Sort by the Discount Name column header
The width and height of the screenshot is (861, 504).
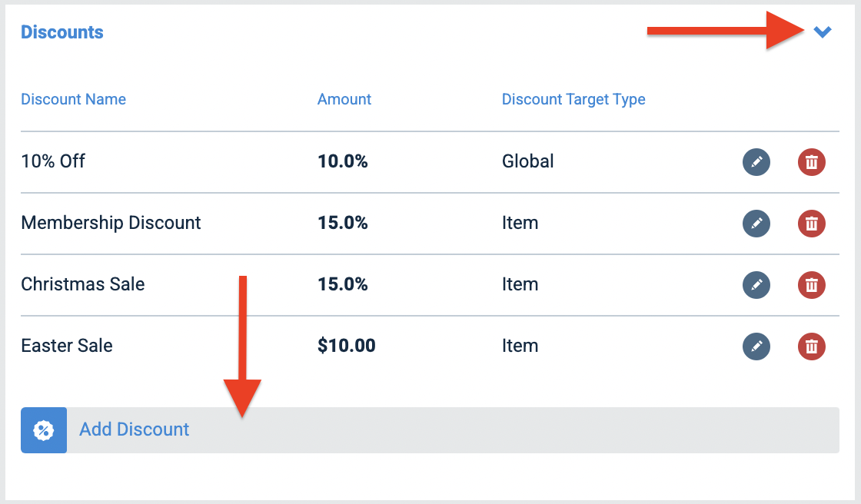73,99
